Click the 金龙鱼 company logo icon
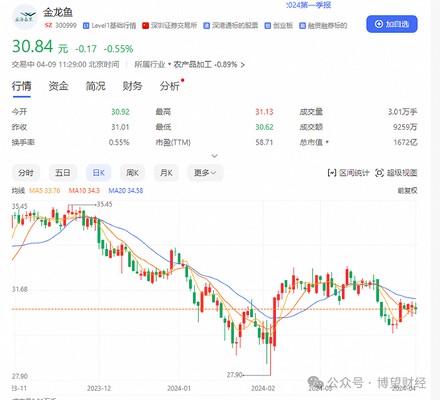440x400 pixels. coord(25,17)
